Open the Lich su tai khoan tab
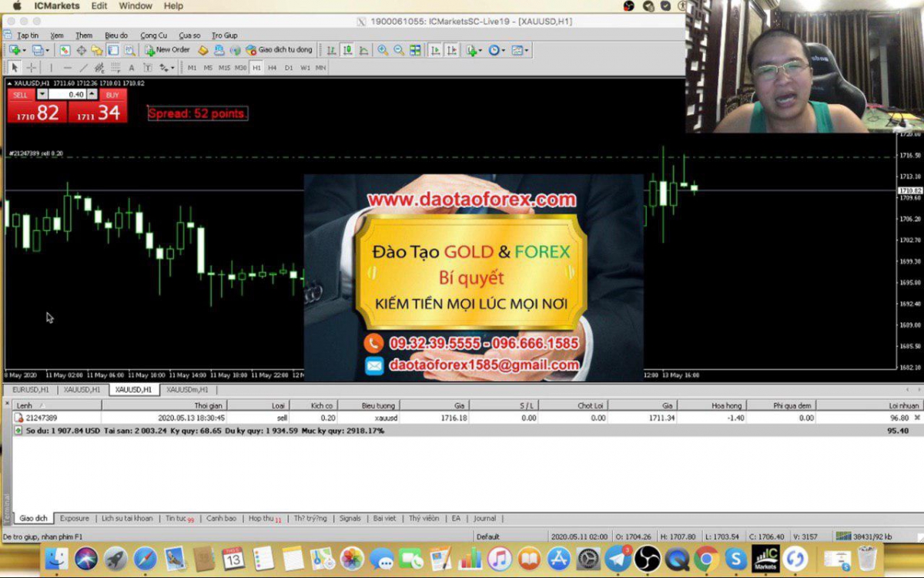 point(128,519)
